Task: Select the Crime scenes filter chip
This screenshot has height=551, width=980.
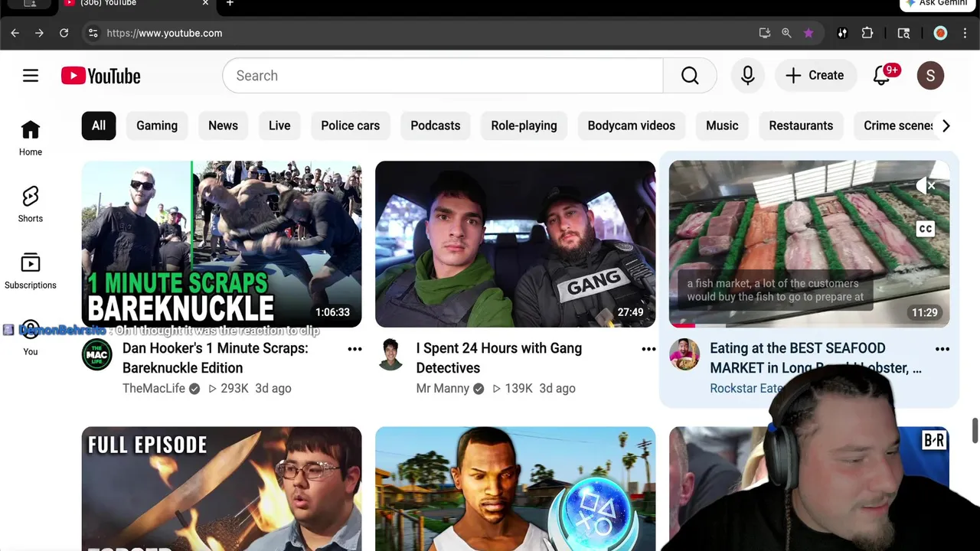Action: [896, 126]
